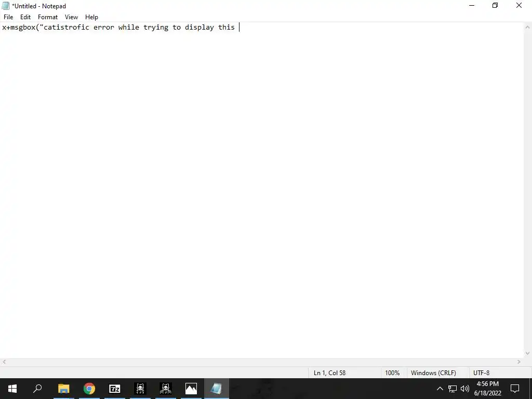This screenshot has height=399, width=532.
Task: Open the Action Center notifications icon
Action: 515,389
